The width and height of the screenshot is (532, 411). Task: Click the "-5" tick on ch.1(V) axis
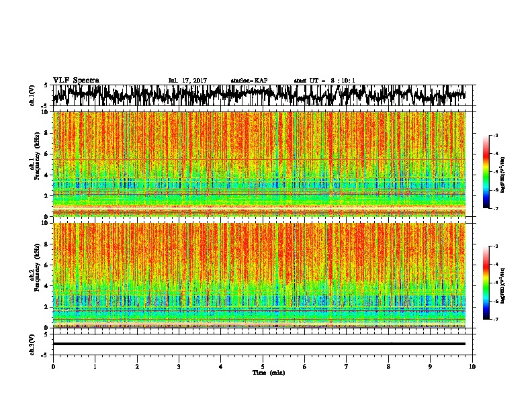[45, 105]
